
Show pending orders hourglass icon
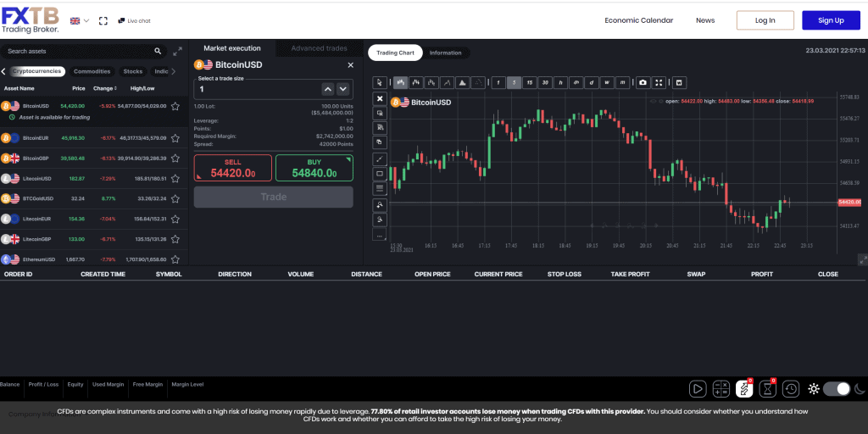click(x=767, y=388)
